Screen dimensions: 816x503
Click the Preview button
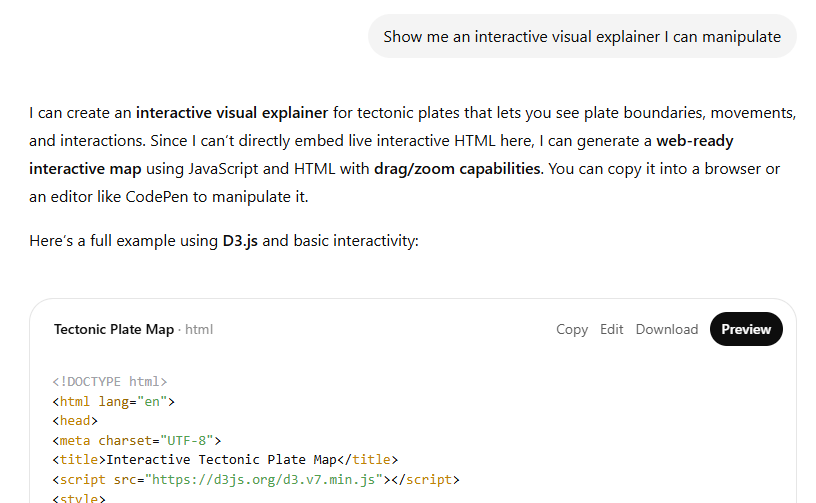point(746,329)
